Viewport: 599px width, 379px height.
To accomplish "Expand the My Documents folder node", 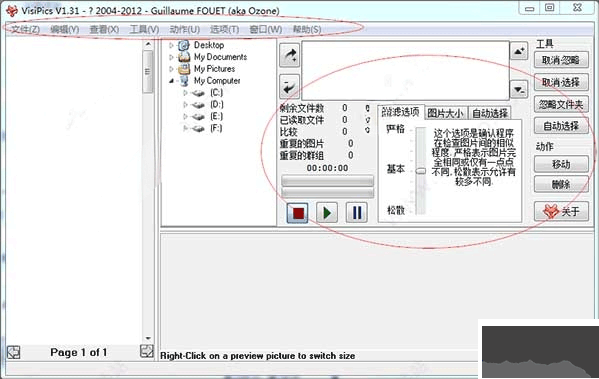I will (171, 57).
